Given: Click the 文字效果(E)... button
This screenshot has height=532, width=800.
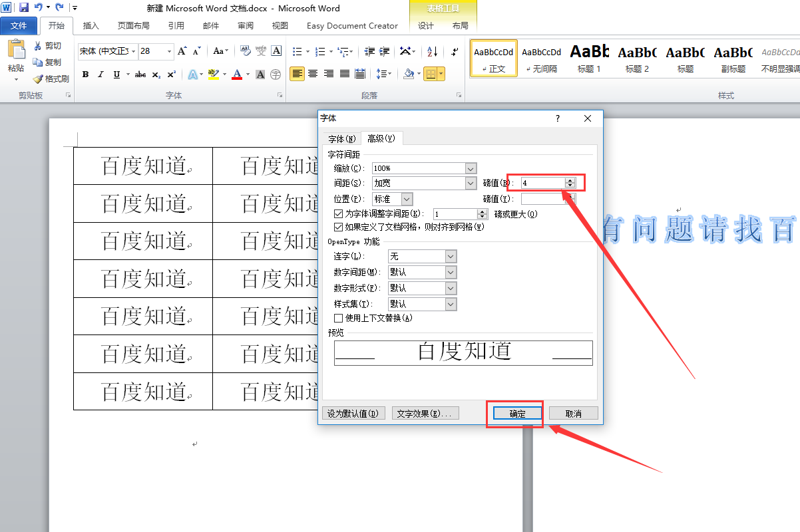Looking at the screenshot, I should click(424, 414).
